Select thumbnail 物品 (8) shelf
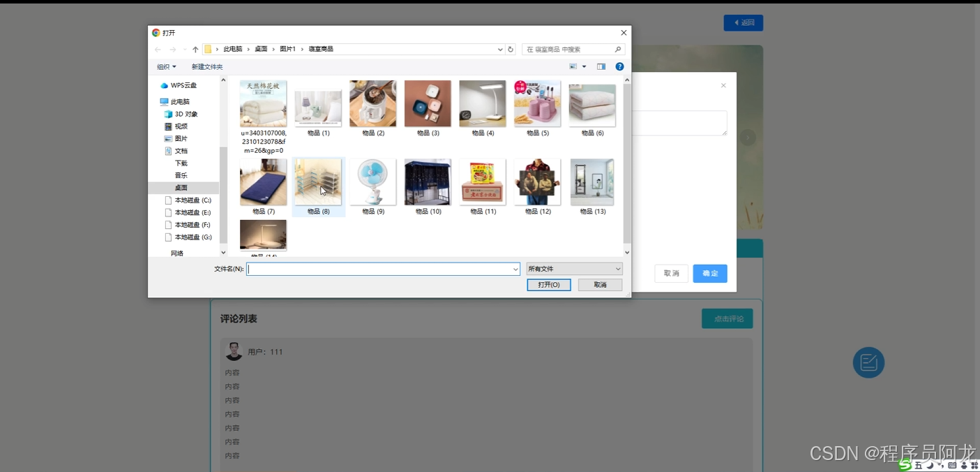 [x=318, y=187]
